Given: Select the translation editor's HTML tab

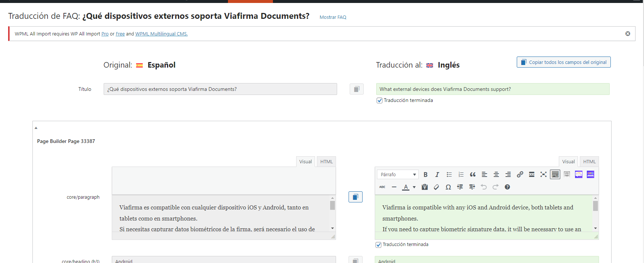Looking at the screenshot, I should pyautogui.click(x=589, y=162).
